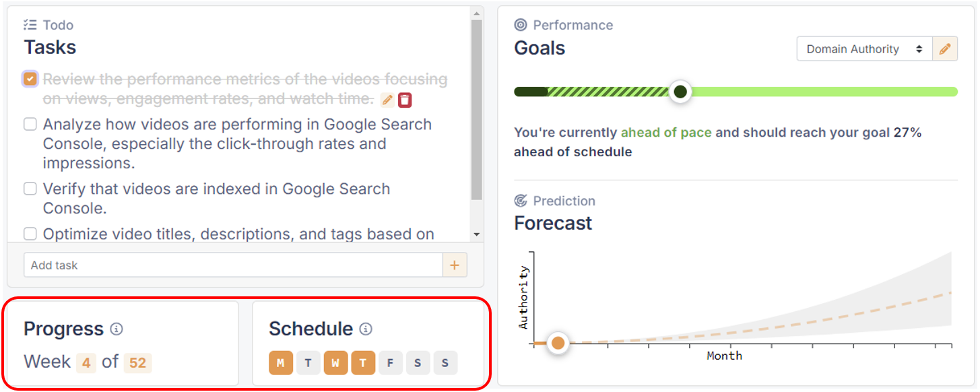The height and width of the screenshot is (392, 980).
Task: Click the pencil icon beside Domain Authority selector
Action: click(945, 48)
